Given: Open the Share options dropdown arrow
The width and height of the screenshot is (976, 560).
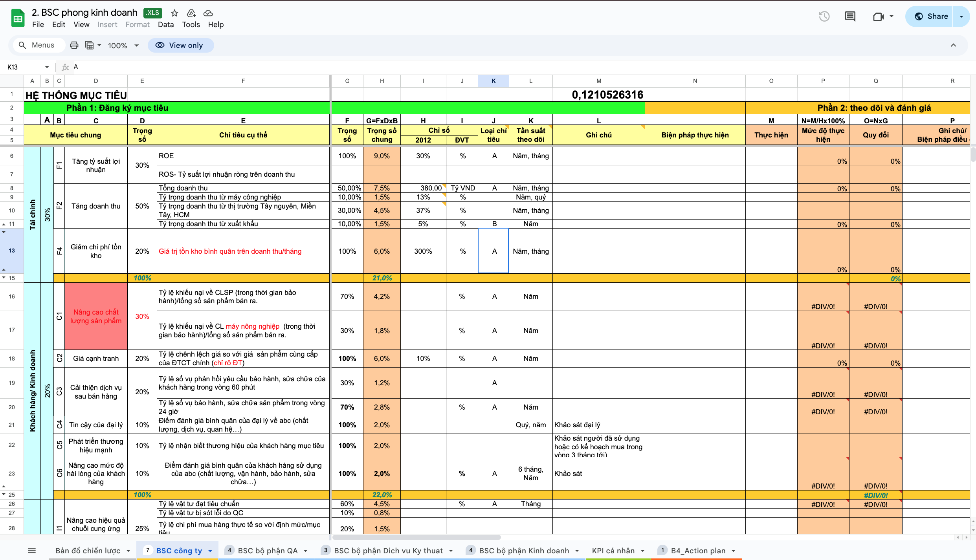Looking at the screenshot, I should [961, 16].
